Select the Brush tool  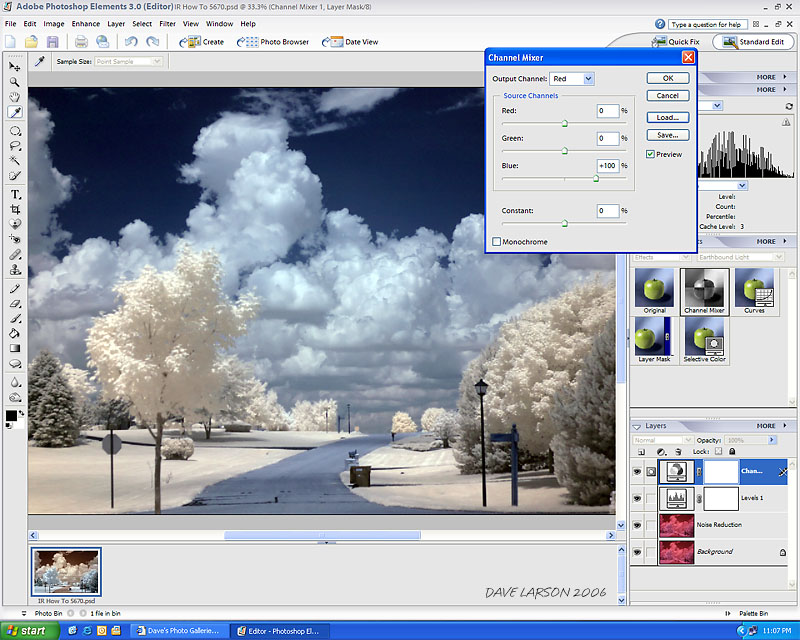pyautogui.click(x=15, y=318)
